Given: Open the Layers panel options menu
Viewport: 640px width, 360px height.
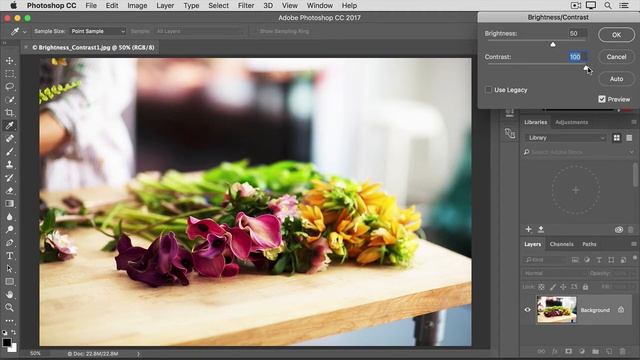Looking at the screenshot, I should pyautogui.click(x=633, y=244).
